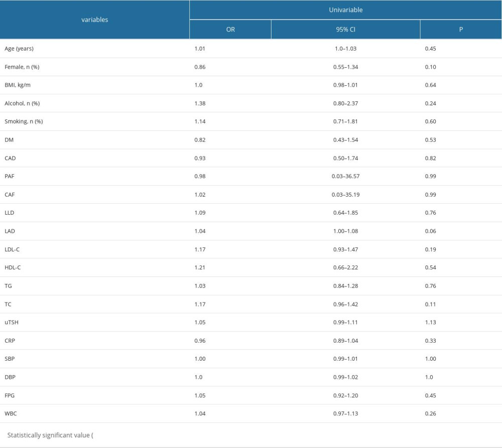
Task: Click the 'WBC' row label
Action: [x=11, y=413]
